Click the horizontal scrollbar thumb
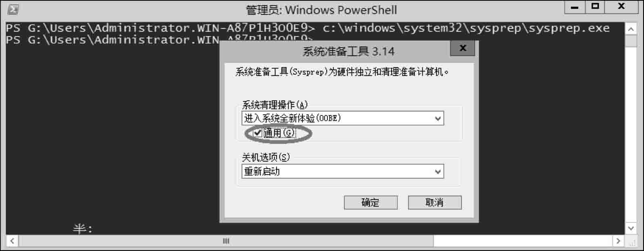 pos(226,241)
